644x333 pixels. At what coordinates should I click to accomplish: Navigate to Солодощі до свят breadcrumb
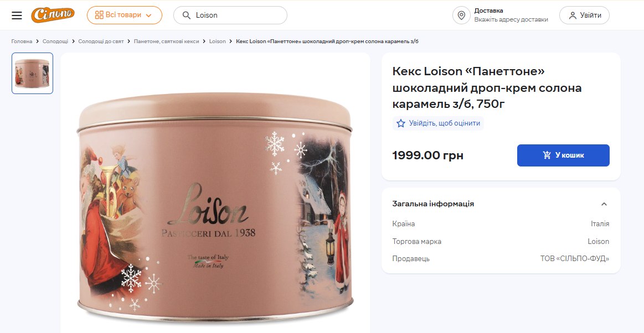click(101, 41)
